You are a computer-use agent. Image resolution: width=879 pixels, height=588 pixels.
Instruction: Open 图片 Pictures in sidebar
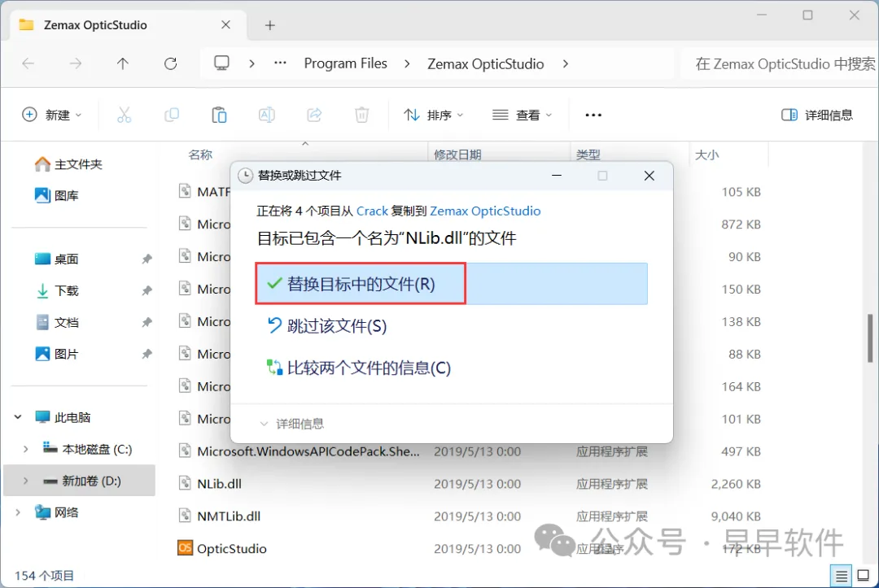pos(57,354)
